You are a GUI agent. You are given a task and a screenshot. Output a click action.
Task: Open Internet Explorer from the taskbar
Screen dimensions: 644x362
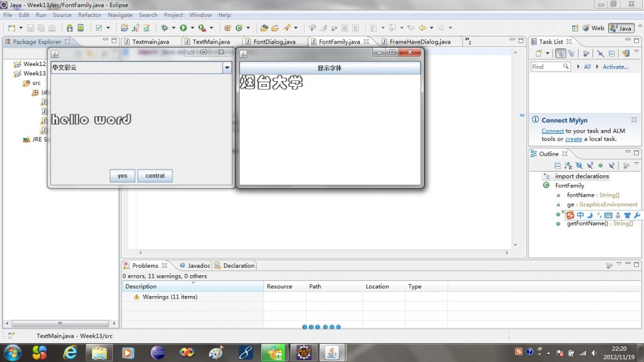[70, 353]
